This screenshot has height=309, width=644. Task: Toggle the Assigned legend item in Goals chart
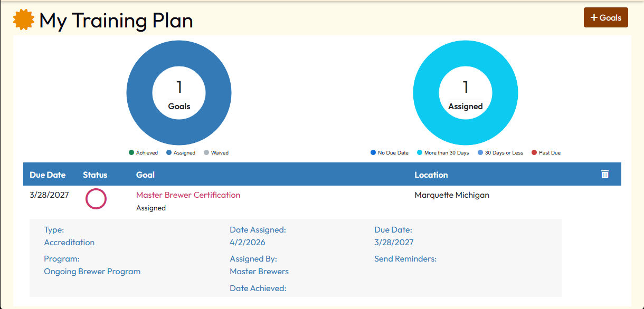(x=181, y=153)
